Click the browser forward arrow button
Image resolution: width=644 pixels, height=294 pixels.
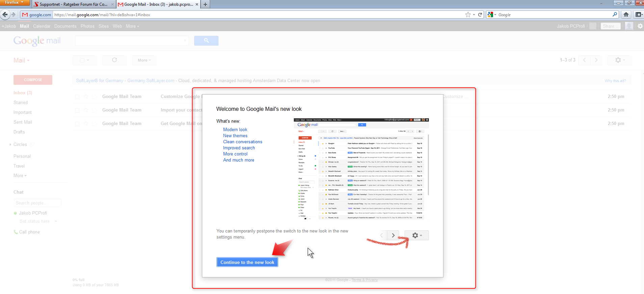coord(14,15)
